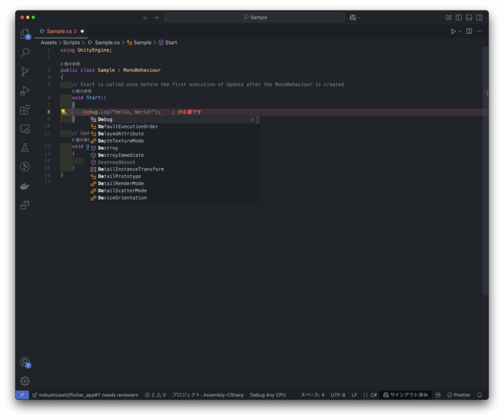Open the run options dropdown arrow
Screen dimensions: 504x420
(460, 31)
